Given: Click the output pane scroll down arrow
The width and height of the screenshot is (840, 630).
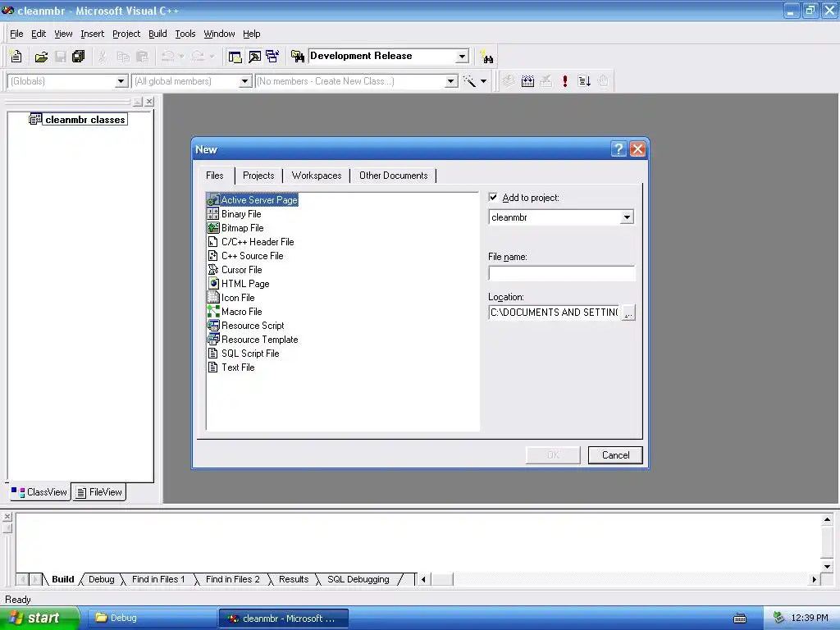Looking at the screenshot, I should (827, 566).
